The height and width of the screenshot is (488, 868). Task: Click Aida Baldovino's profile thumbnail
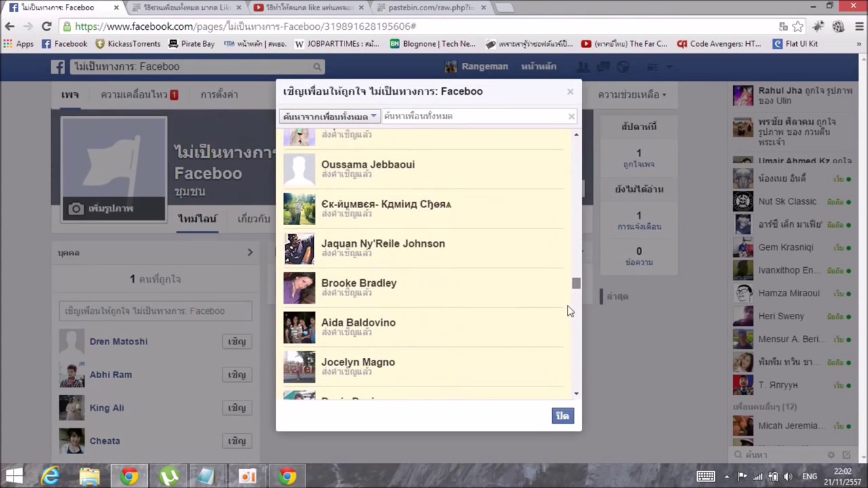click(x=299, y=327)
